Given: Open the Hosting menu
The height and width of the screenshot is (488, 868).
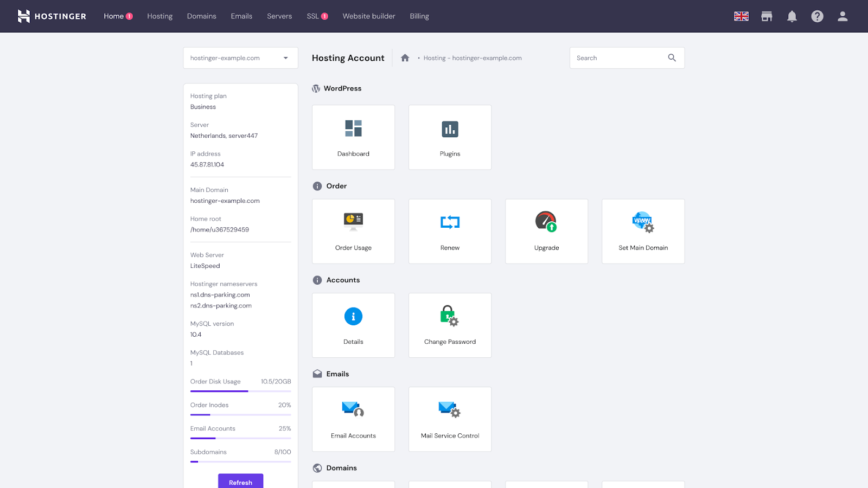Looking at the screenshot, I should (159, 16).
